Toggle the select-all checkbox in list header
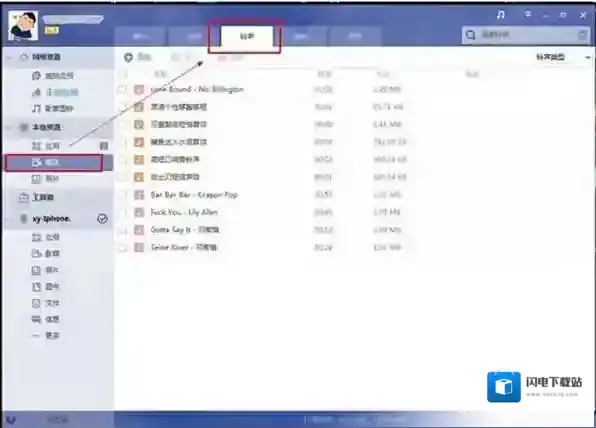The width and height of the screenshot is (596, 428). [123, 74]
